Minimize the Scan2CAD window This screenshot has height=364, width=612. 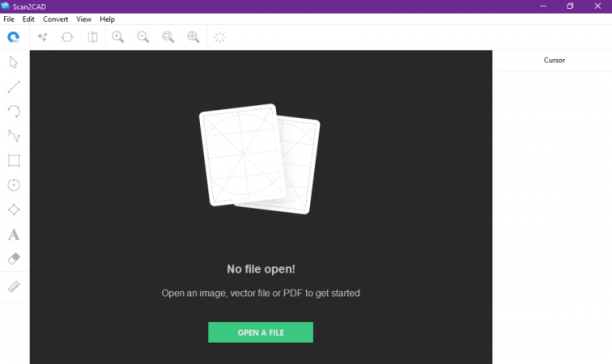pyautogui.click(x=543, y=6)
